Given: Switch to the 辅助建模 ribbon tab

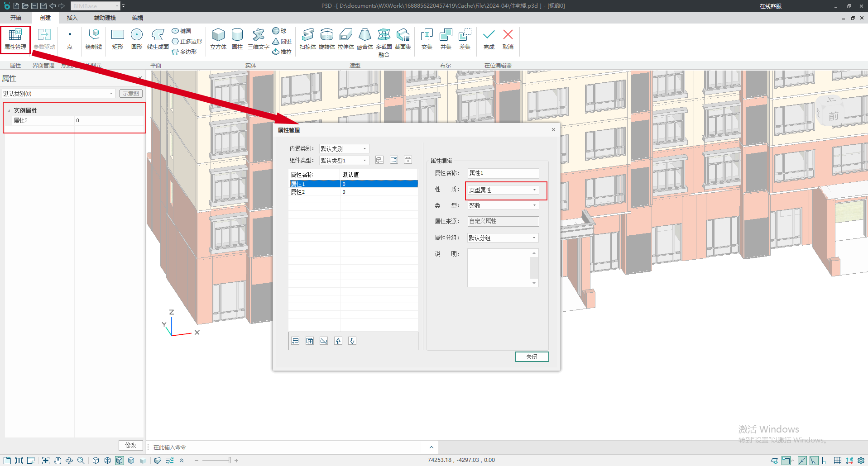Looking at the screenshot, I should pos(105,18).
